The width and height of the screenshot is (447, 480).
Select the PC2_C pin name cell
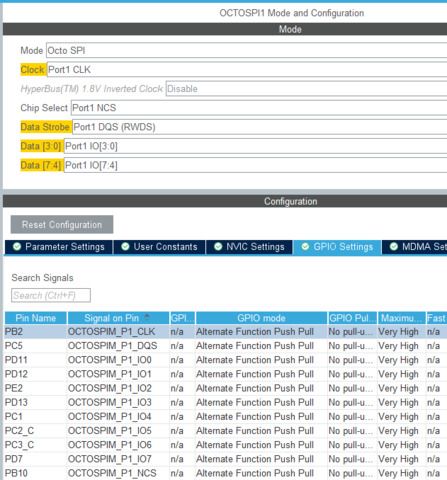pyautogui.click(x=35, y=431)
